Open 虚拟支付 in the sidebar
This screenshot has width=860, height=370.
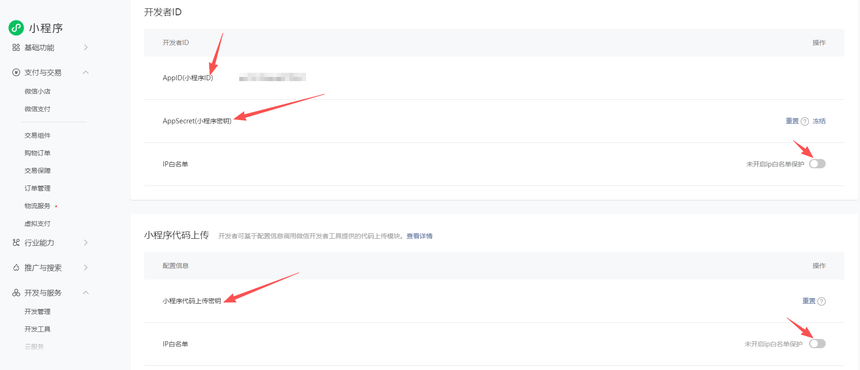click(38, 224)
